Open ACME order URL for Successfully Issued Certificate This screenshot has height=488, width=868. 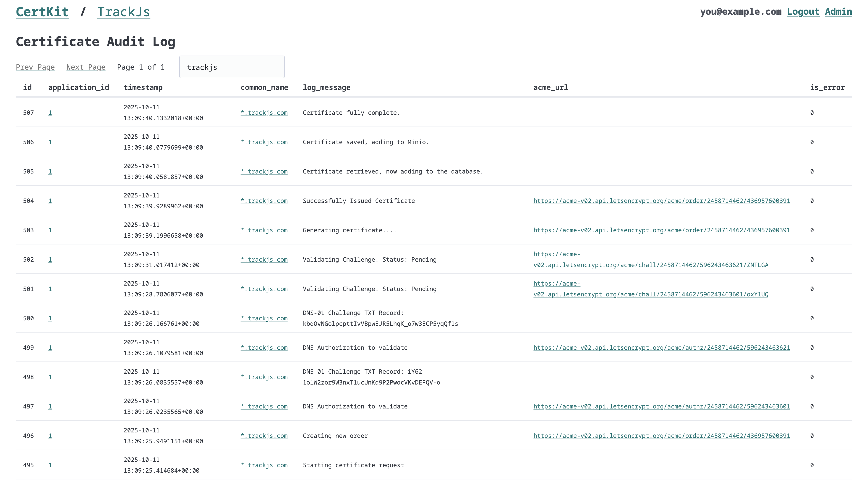(x=661, y=201)
